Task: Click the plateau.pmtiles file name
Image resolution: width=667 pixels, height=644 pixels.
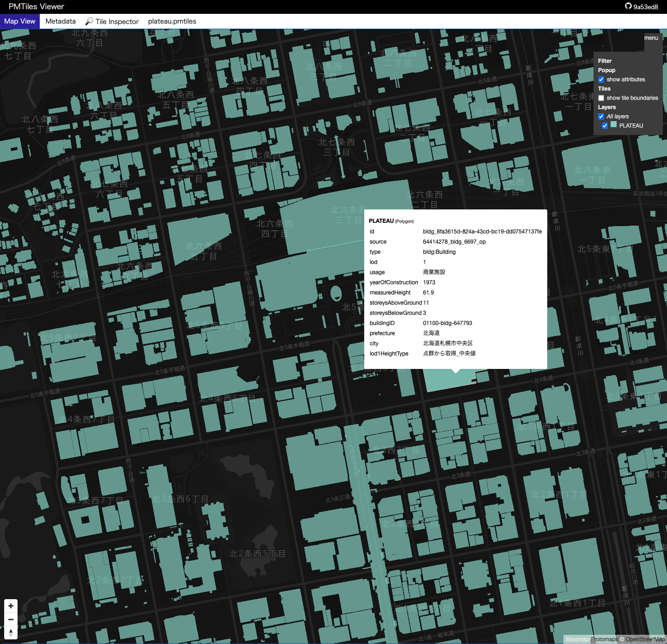Action: [x=172, y=21]
